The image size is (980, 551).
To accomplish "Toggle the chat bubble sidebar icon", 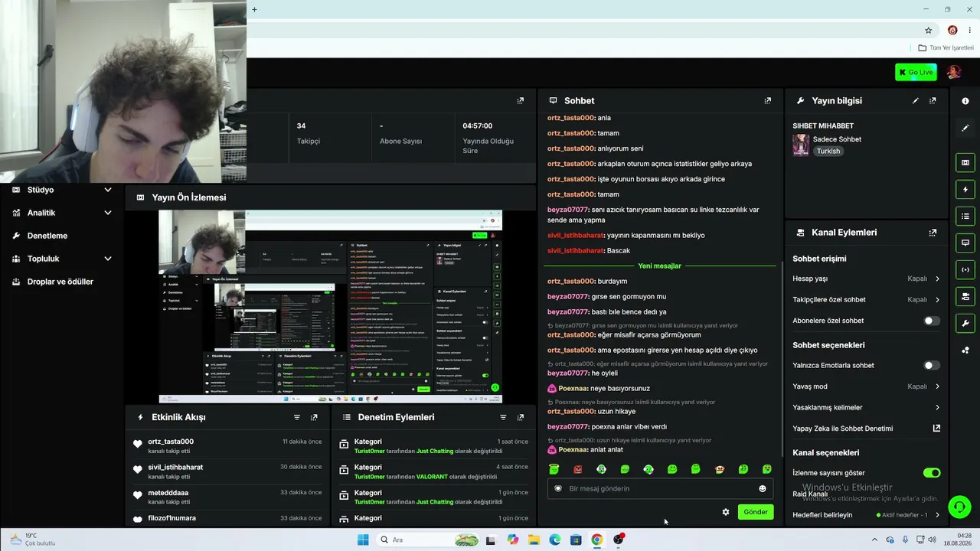I will coord(965,243).
